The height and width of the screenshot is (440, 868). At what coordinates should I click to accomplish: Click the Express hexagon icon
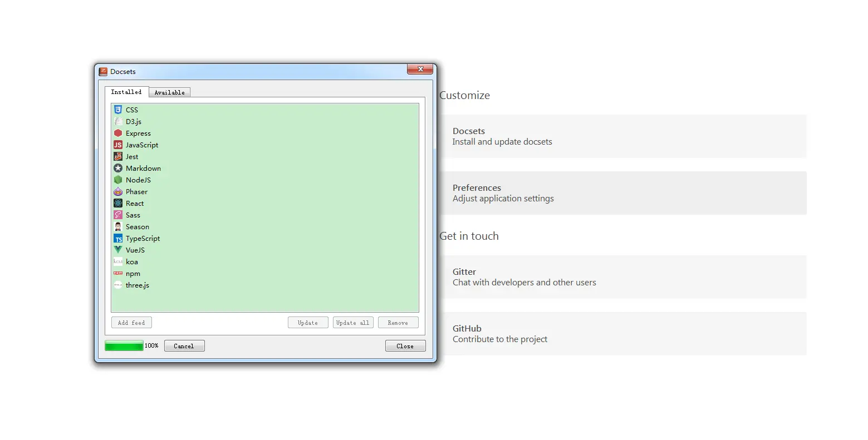click(x=118, y=133)
